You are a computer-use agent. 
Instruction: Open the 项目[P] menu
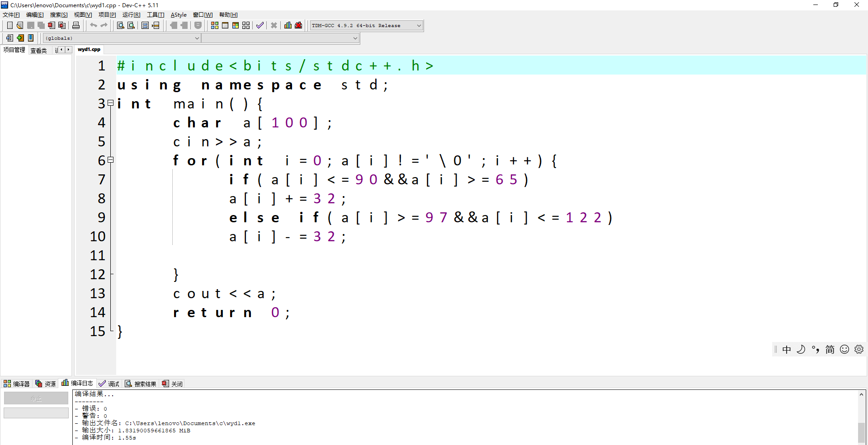tap(107, 15)
